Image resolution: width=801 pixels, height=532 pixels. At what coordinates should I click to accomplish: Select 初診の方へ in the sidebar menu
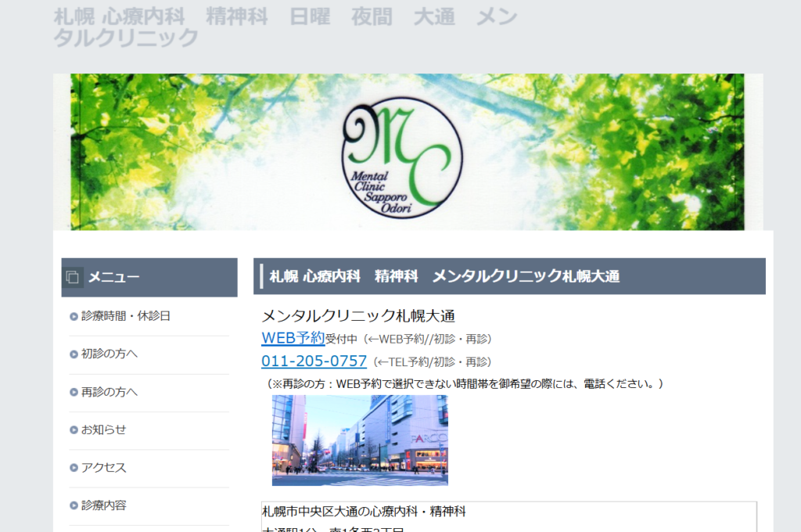[x=110, y=354]
